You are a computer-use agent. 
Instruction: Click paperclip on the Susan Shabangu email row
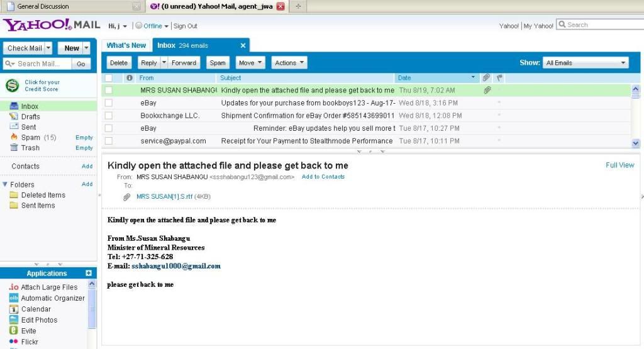487,90
